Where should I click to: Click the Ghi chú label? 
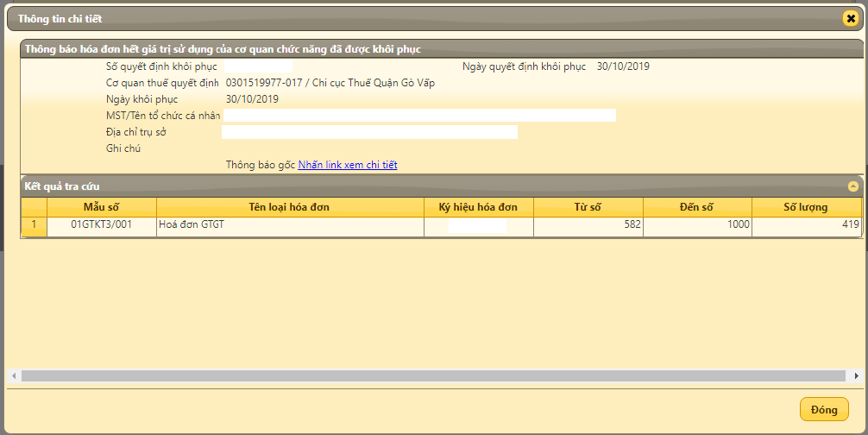123,148
